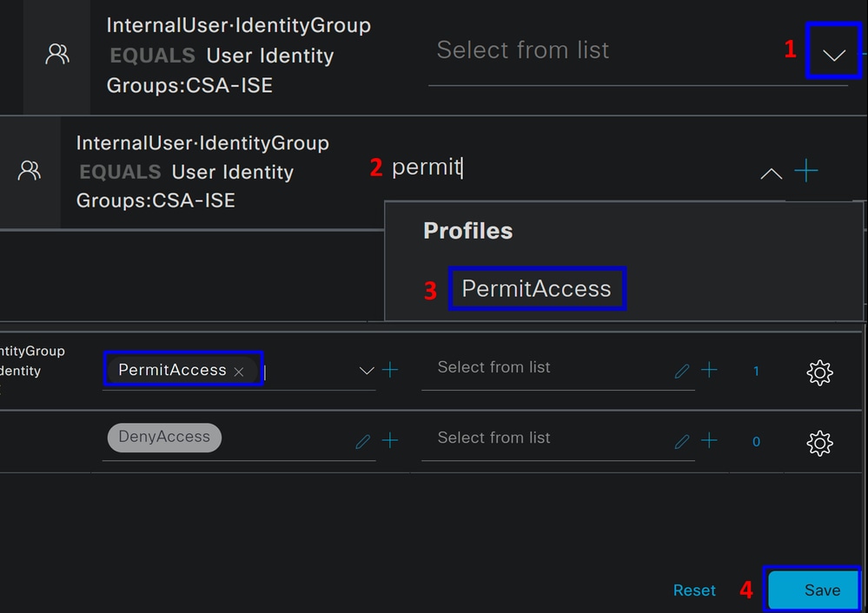Click the plus icon next to DenyAccess

(x=390, y=440)
